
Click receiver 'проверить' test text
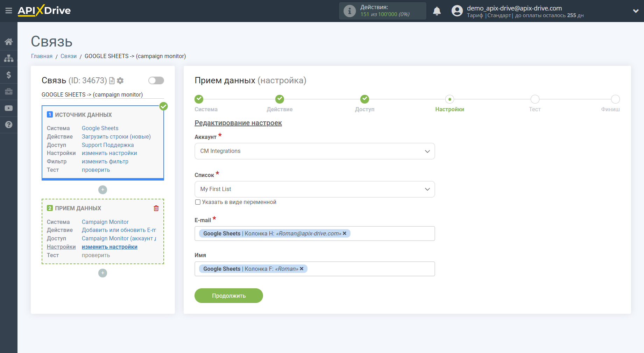96,255
